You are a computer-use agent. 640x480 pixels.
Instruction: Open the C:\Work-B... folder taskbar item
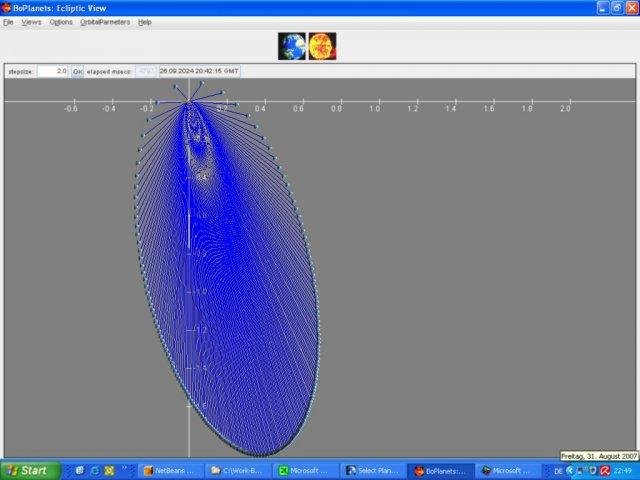click(x=239, y=470)
